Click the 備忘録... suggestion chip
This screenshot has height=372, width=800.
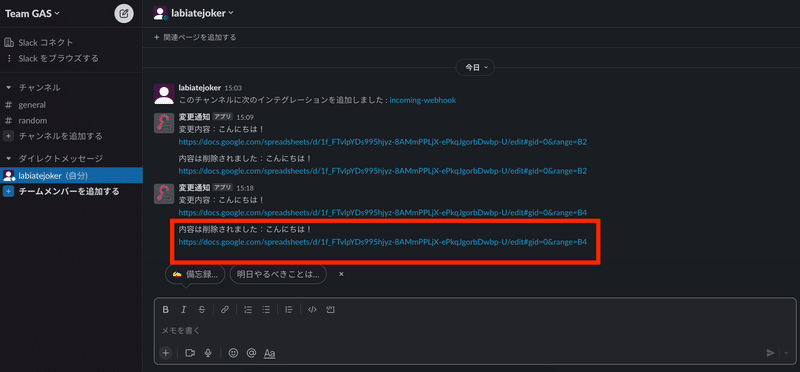195,274
